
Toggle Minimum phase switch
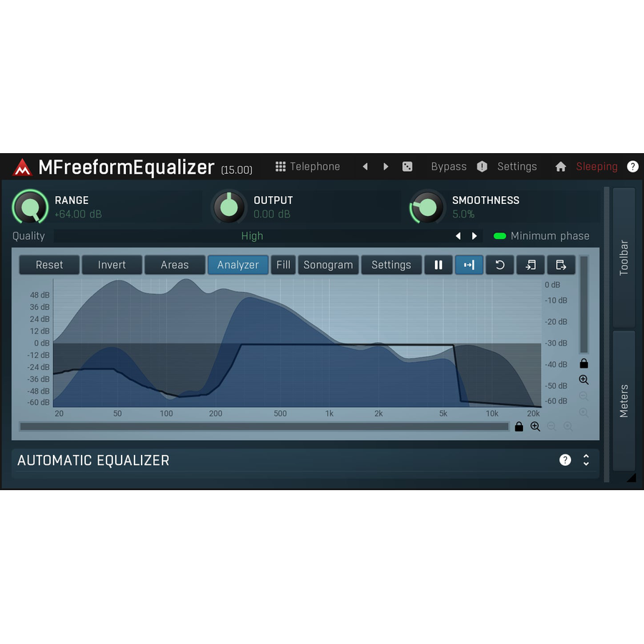(x=500, y=235)
